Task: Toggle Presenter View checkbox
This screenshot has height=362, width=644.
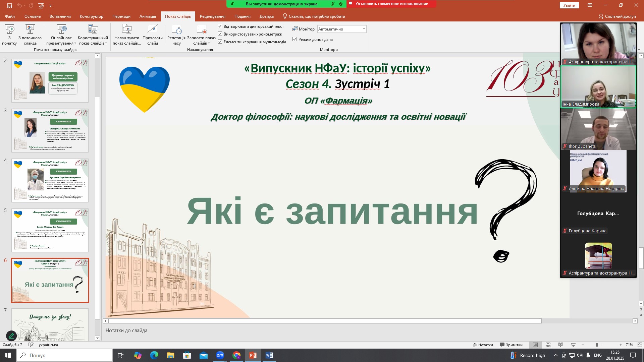Action: pyautogui.click(x=295, y=39)
